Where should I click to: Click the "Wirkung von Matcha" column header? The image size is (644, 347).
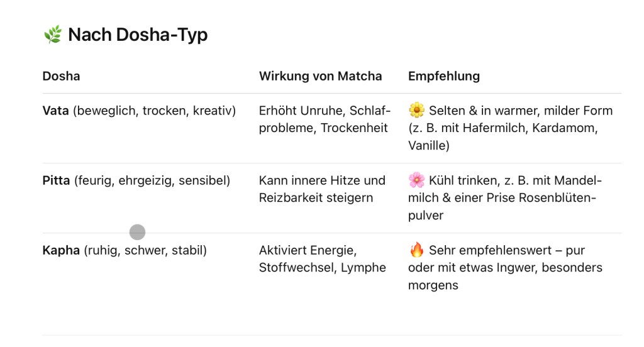(320, 76)
